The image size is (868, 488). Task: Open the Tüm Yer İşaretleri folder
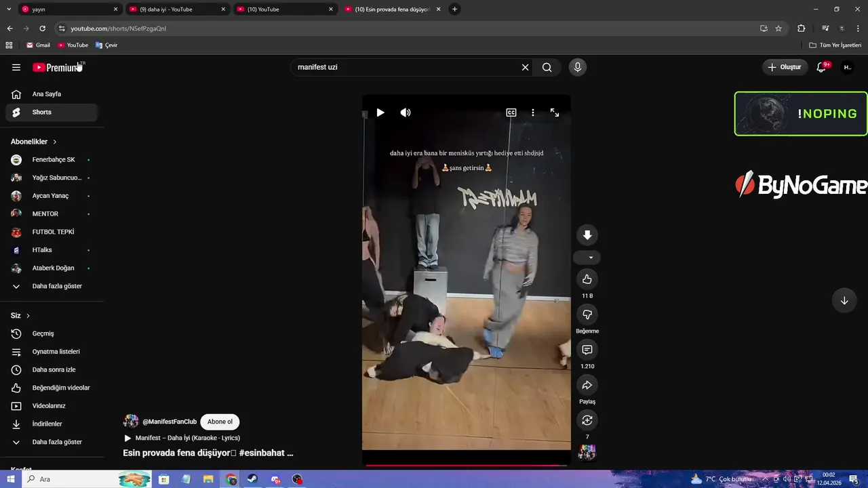tap(835, 45)
